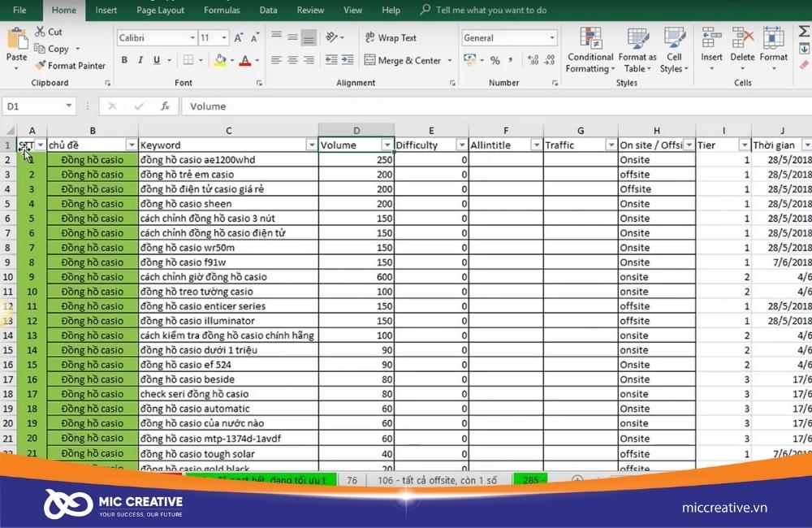Activate the Format Painter brush
This screenshot has width=812, height=528.
tap(40, 65)
